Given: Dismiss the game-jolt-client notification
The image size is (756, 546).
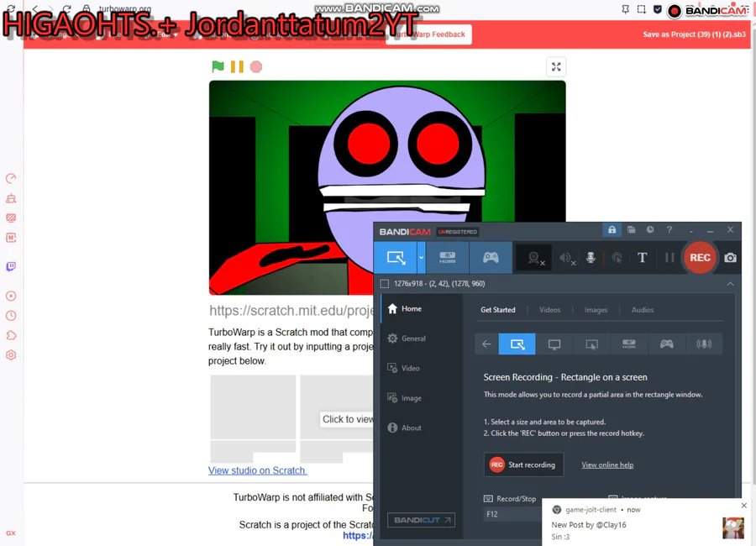Looking at the screenshot, I should pyautogui.click(x=744, y=506).
